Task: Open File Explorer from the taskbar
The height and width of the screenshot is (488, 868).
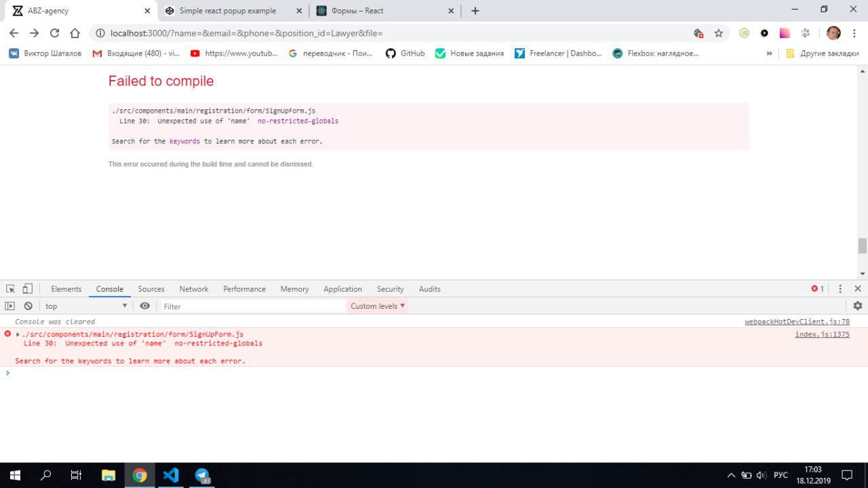Action: 108,475
